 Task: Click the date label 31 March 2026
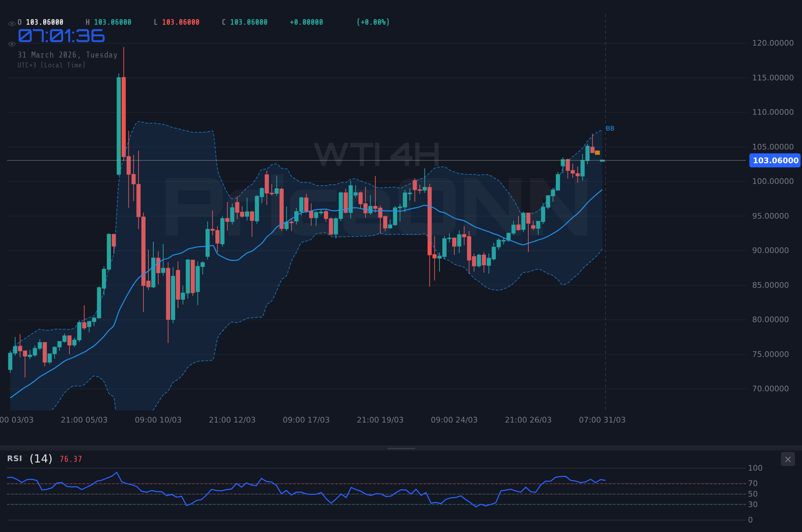[67, 55]
